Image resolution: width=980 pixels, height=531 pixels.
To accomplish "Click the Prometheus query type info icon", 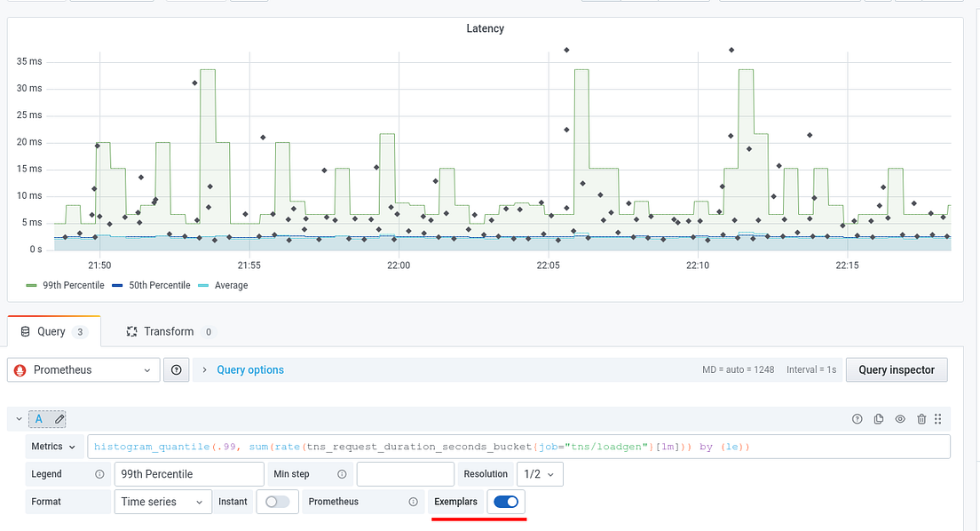I will coord(414,502).
